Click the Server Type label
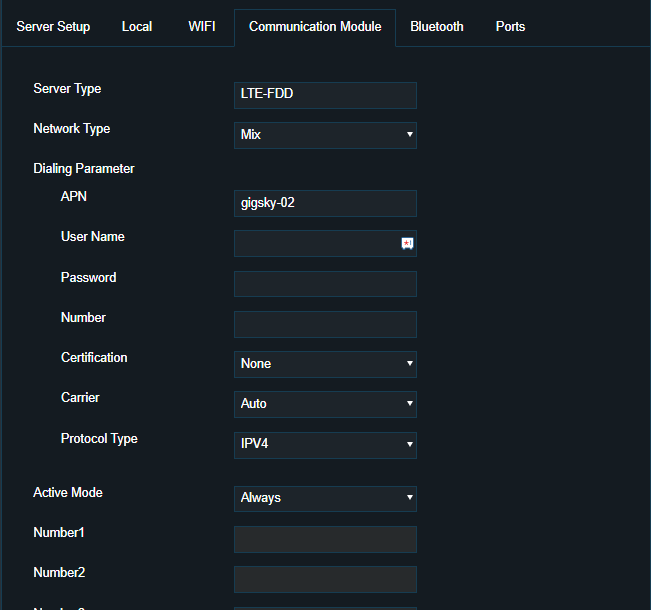651x610 pixels. (67, 88)
